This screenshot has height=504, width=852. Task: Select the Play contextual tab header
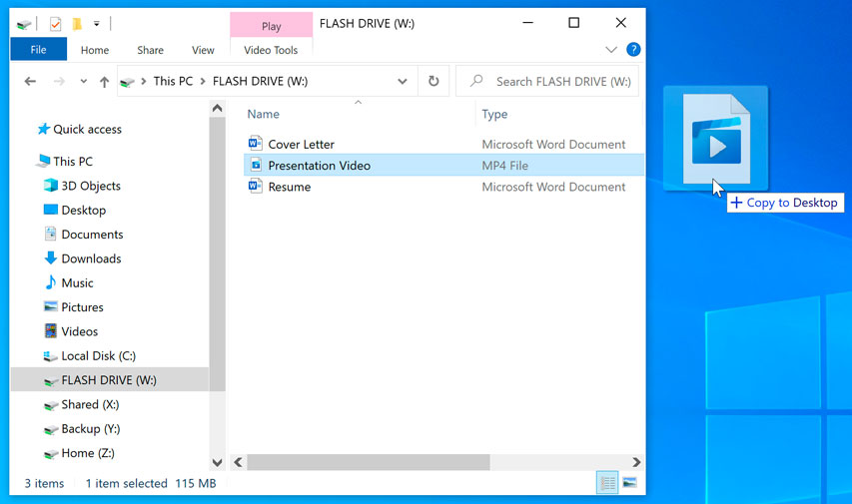(x=271, y=26)
